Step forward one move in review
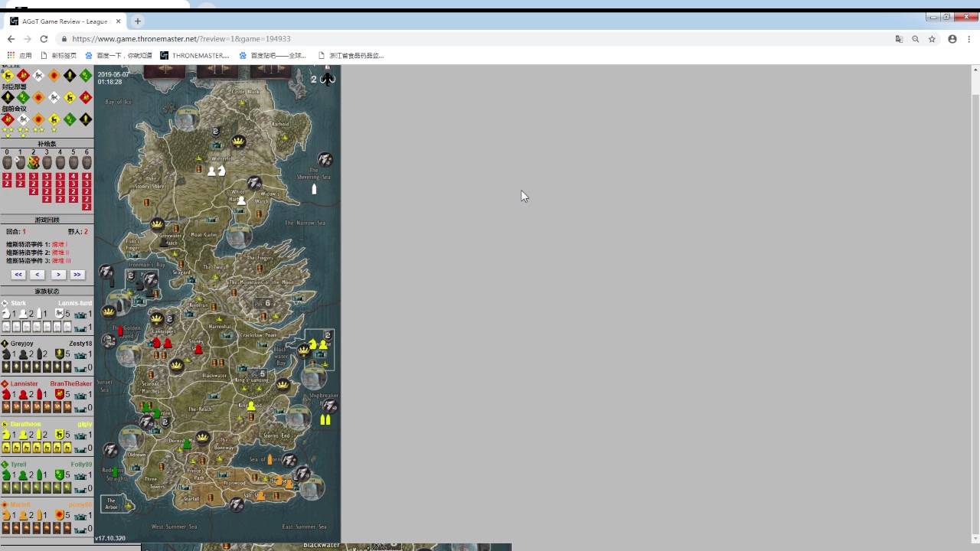The height and width of the screenshot is (551, 980). tap(57, 274)
